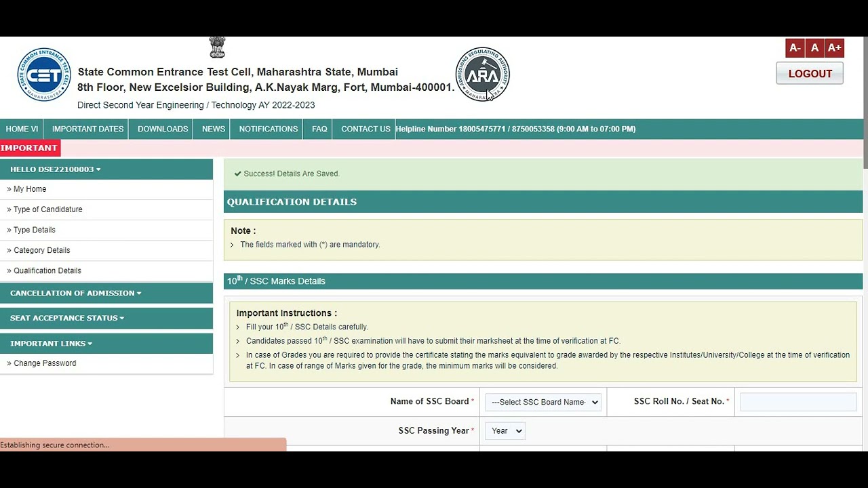Reset font size with A button
The height and width of the screenshot is (488, 868).
click(815, 47)
